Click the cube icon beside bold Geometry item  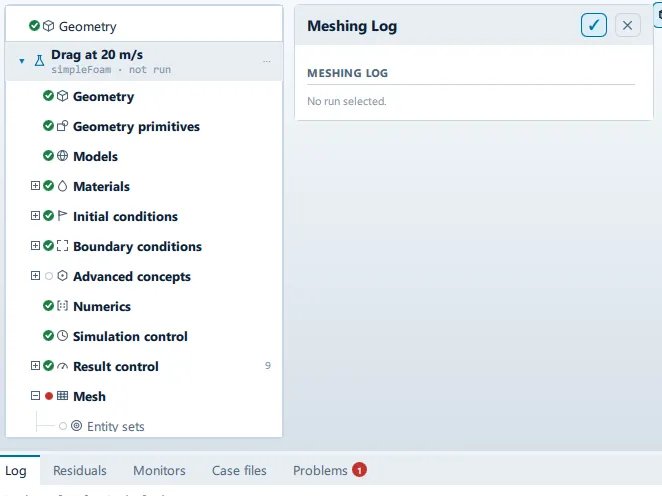click(x=62, y=96)
